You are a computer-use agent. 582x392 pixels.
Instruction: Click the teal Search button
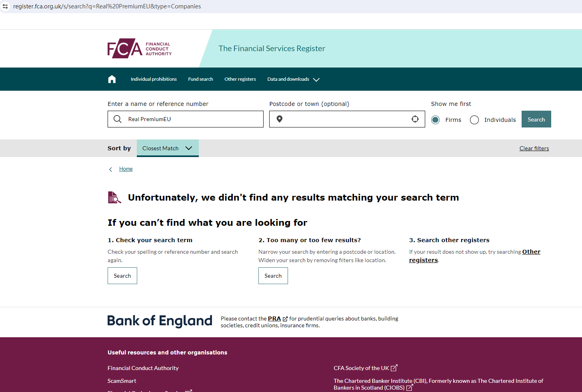(x=536, y=119)
